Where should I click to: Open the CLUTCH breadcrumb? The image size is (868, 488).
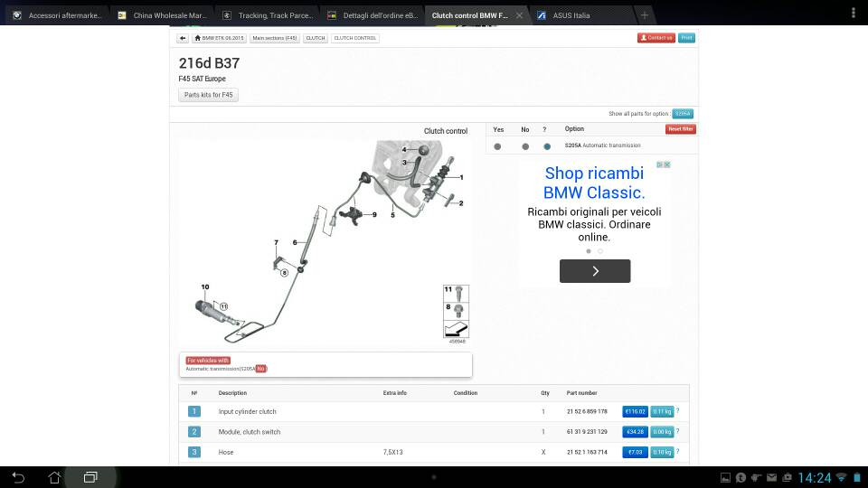(316, 38)
